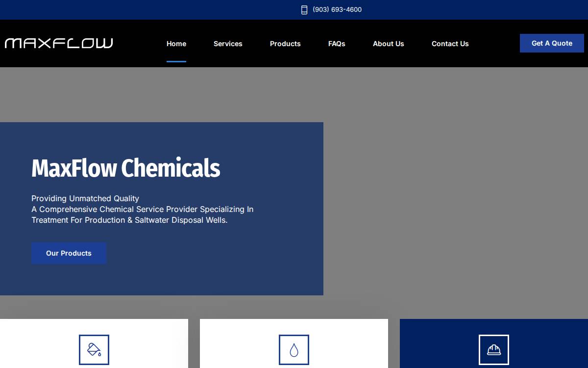Click the paint bucket icon card

pos(94,343)
